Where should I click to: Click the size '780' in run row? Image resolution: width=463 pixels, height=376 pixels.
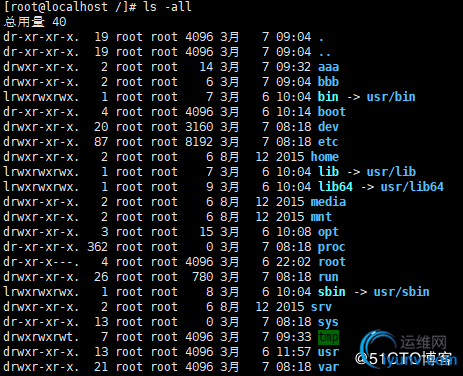point(203,277)
